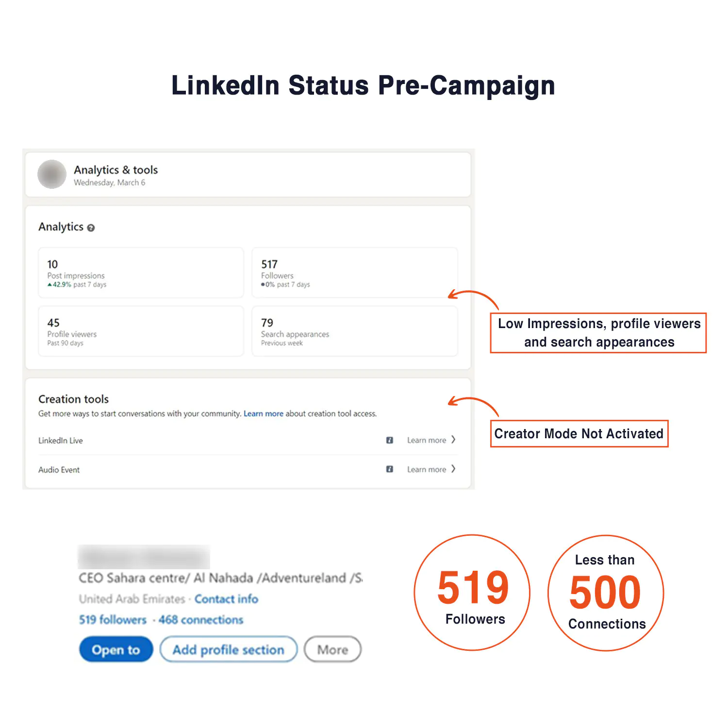View the 468 connections link

[x=201, y=620]
